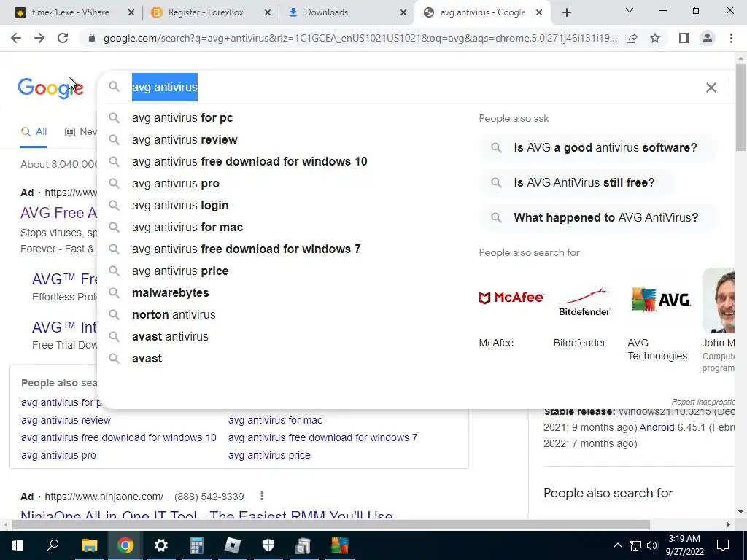This screenshot has height=560, width=747.
Task: Click the highlighted avg antivirus search field
Action: [164, 87]
